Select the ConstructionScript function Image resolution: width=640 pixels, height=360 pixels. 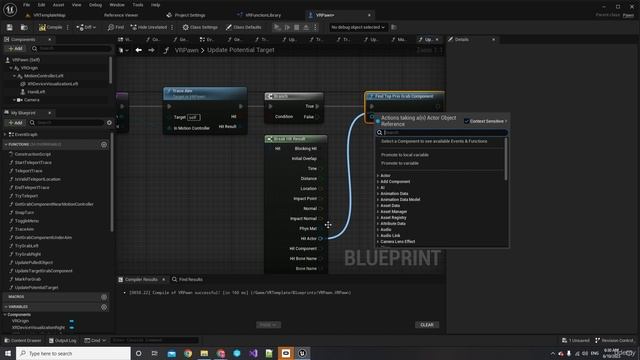point(33,154)
